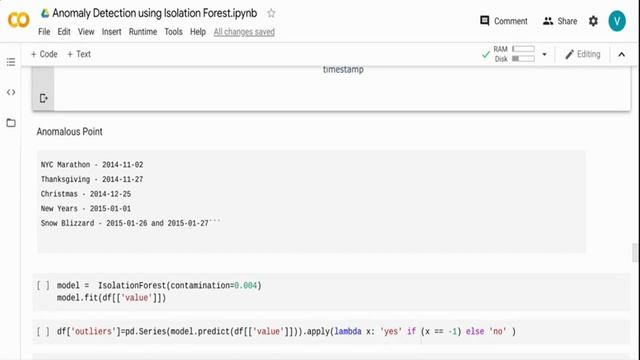Open settings with the gear icon

[593, 21]
